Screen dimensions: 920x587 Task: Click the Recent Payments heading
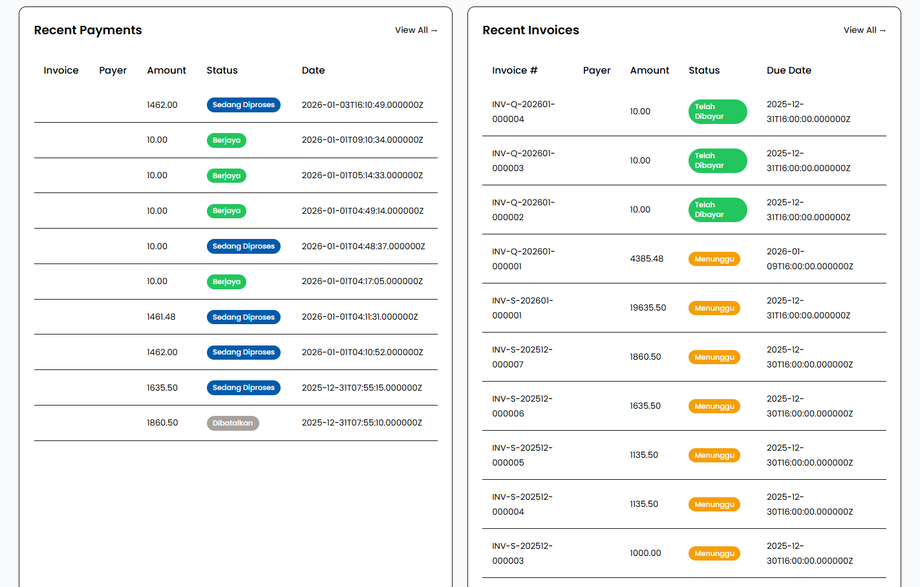coord(88,30)
